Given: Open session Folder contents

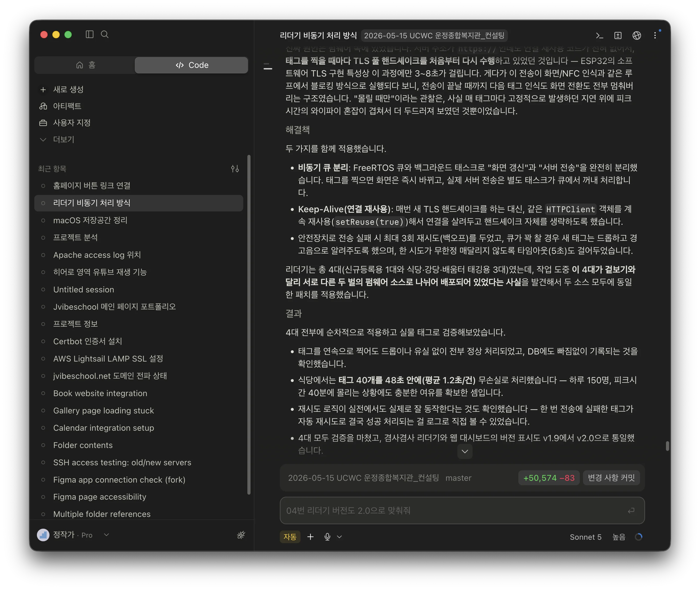Looking at the screenshot, I should coord(139,445).
